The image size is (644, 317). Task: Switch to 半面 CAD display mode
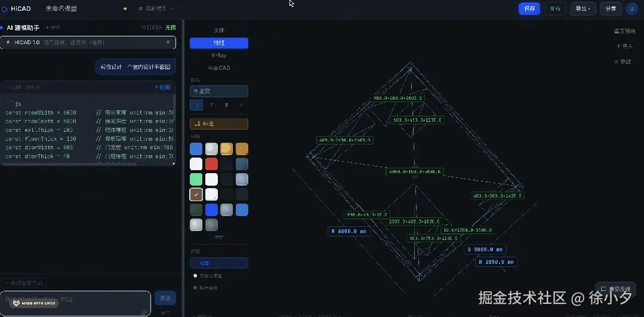[x=219, y=67]
